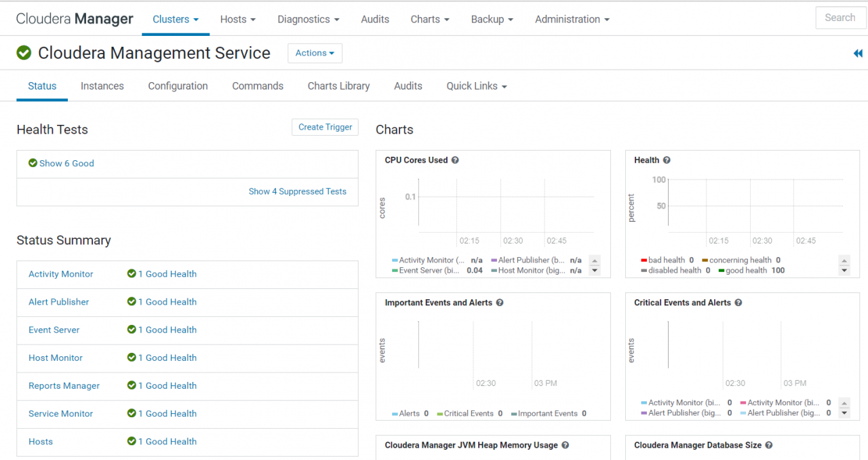The width and height of the screenshot is (868, 460).
Task: Expand the Backup menu
Action: (492, 19)
